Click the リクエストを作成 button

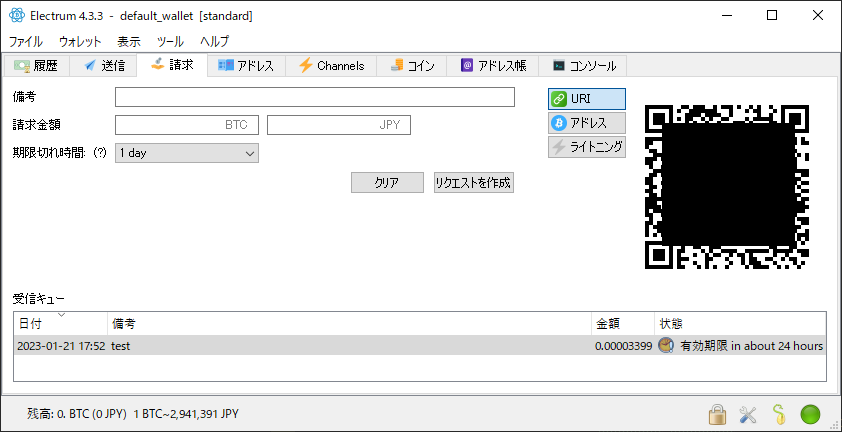[474, 183]
